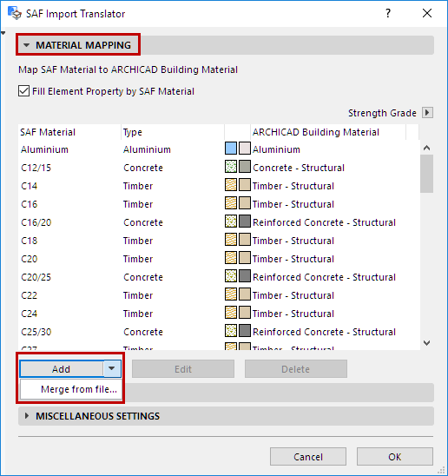Confirm the dialog with OK

coord(394,457)
